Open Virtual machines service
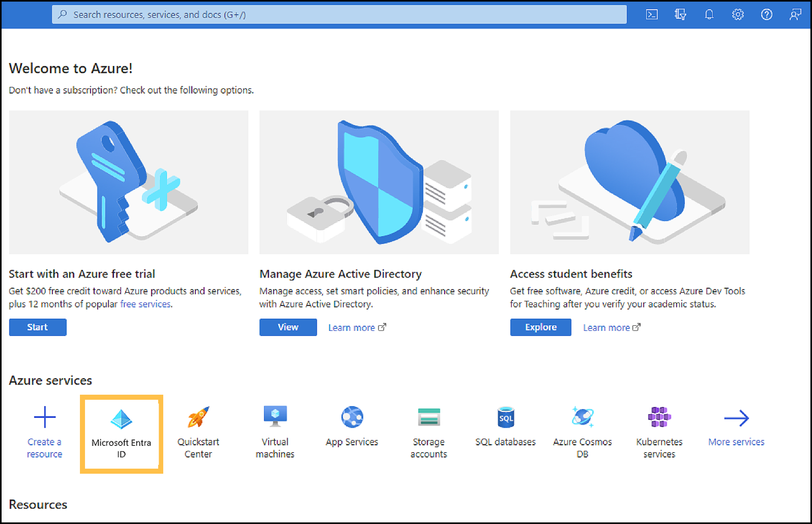This screenshot has width=812, height=524. pos(274,429)
